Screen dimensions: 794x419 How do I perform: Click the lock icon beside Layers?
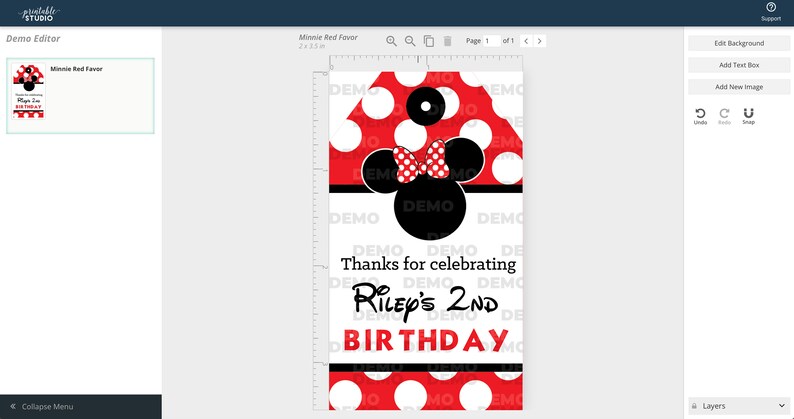694,406
